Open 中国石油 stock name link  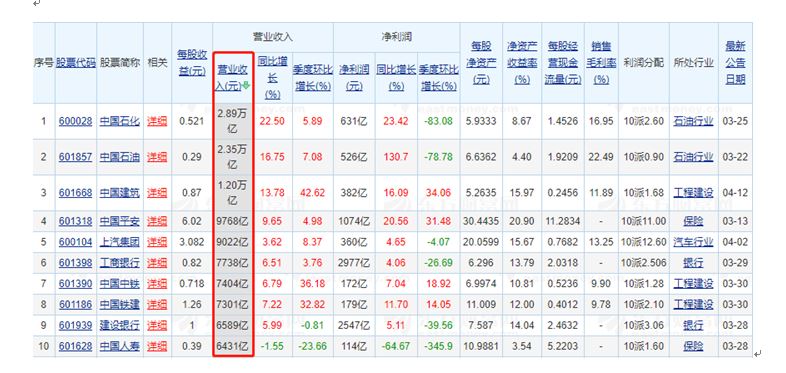click(119, 157)
